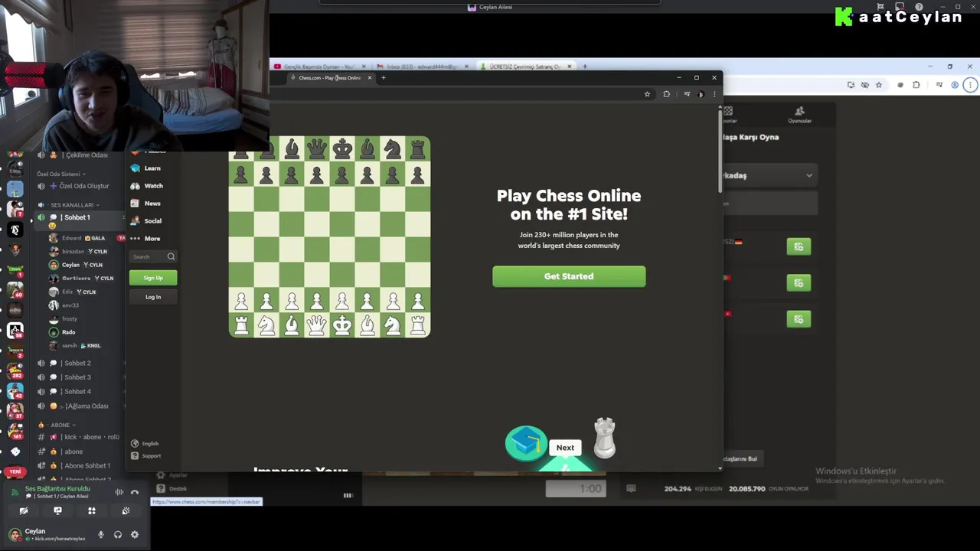This screenshot has height=551, width=980.
Task: Select News in the chess.com sidebar
Action: click(145, 204)
